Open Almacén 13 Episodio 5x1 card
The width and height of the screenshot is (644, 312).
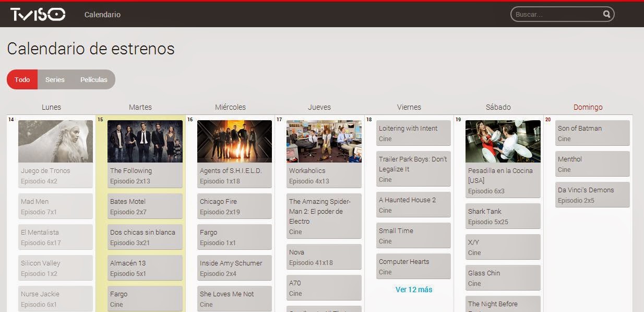coord(145,268)
